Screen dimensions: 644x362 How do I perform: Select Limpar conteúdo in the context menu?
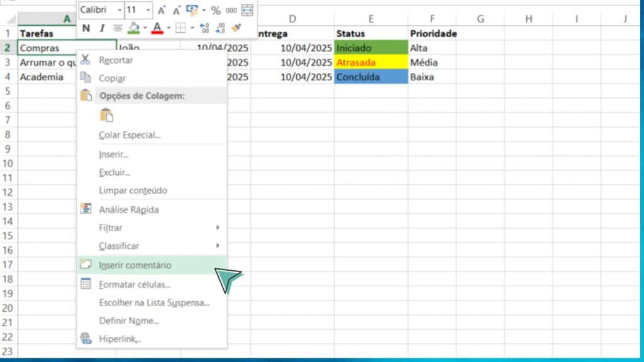[152, 190]
